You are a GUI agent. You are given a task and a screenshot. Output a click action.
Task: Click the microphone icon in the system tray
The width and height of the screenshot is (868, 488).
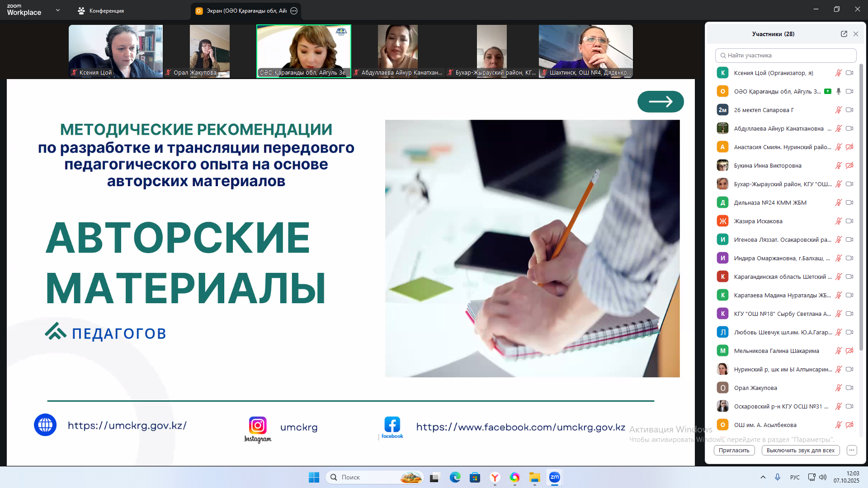[x=778, y=477]
